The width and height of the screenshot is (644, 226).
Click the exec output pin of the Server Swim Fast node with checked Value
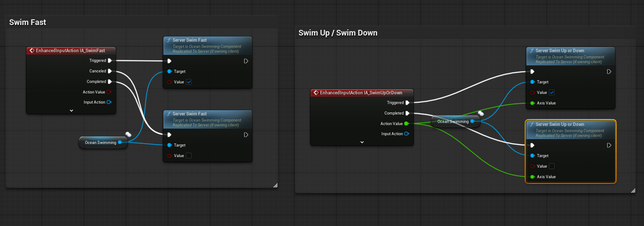coord(246,61)
